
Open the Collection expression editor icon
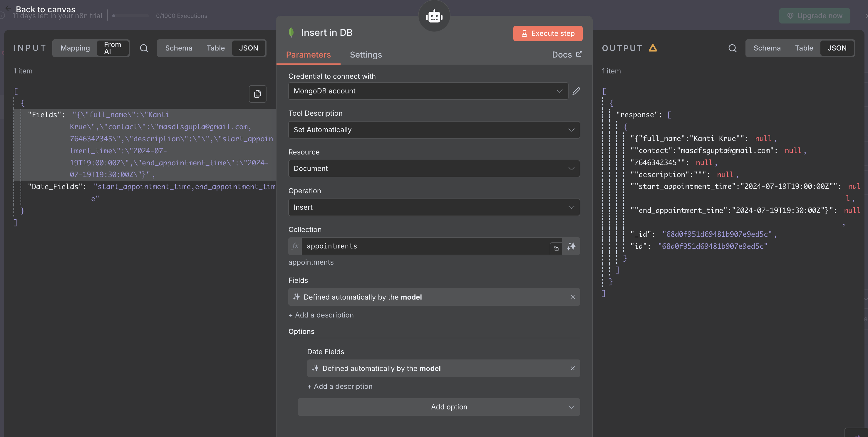pyautogui.click(x=556, y=248)
